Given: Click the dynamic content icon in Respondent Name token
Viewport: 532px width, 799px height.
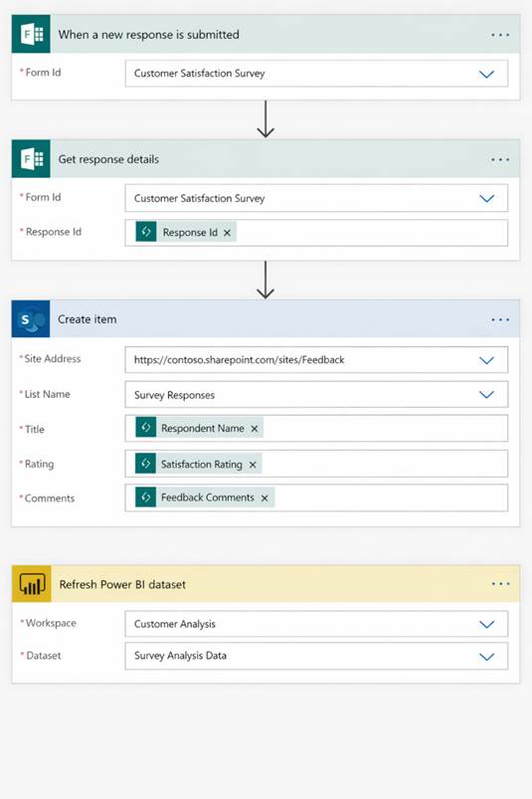Looking at the screenshot, I should [x=145, y=428].
